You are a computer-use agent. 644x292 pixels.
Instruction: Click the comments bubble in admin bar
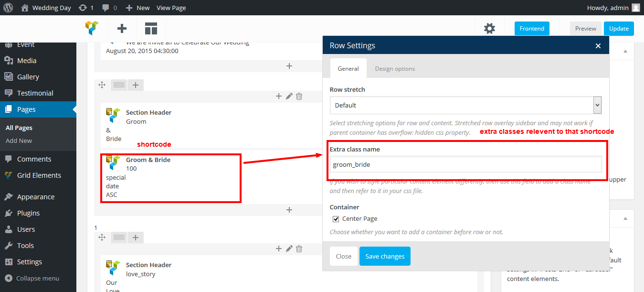(109, 8)
